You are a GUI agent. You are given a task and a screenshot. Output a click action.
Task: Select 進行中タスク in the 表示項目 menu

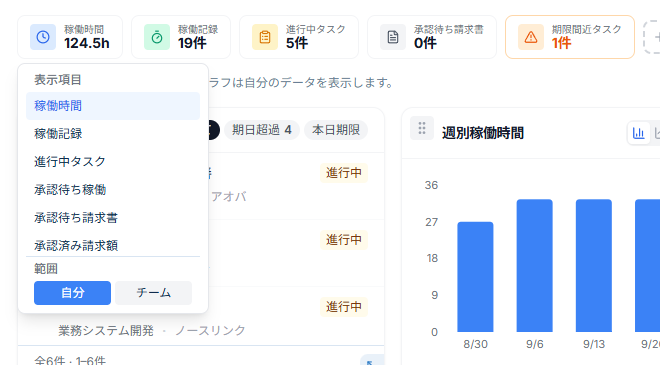pyautogui.click(x=113, y=162)
